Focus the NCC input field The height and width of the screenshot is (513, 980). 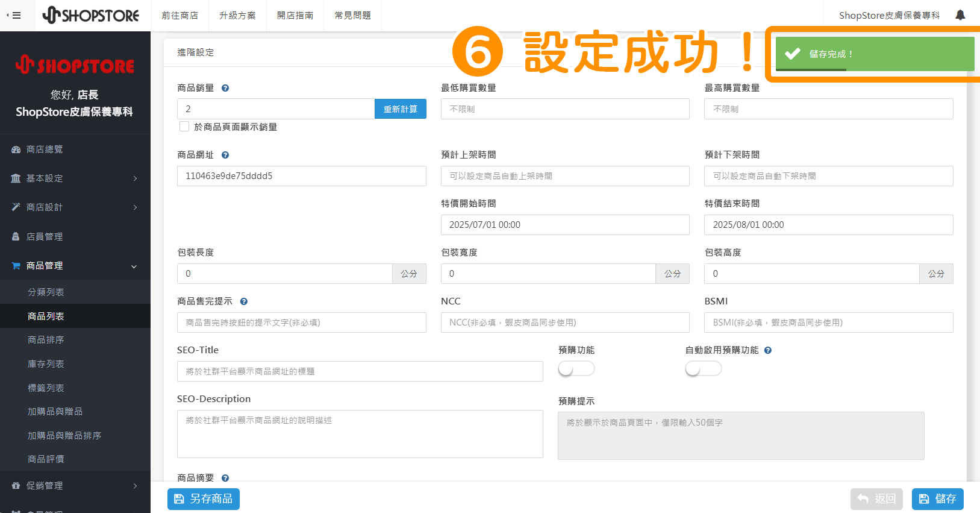[565, 323]
